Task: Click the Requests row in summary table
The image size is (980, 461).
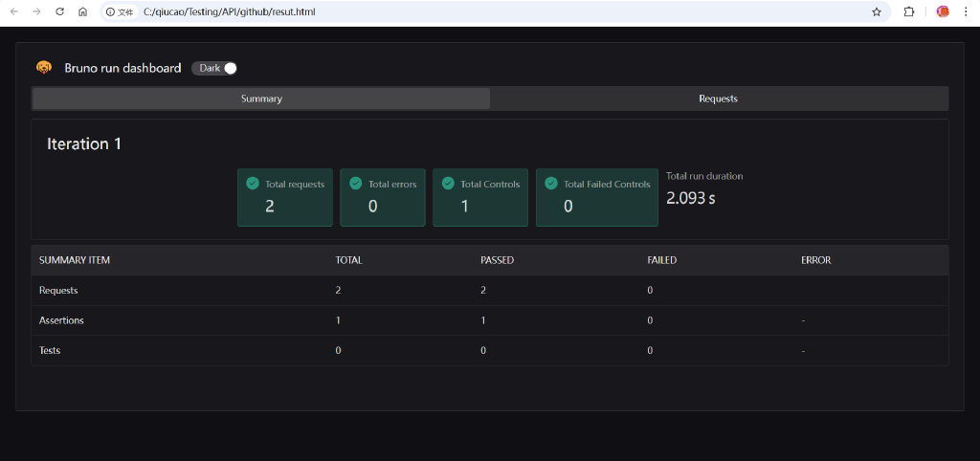Action: coord(58,290)
